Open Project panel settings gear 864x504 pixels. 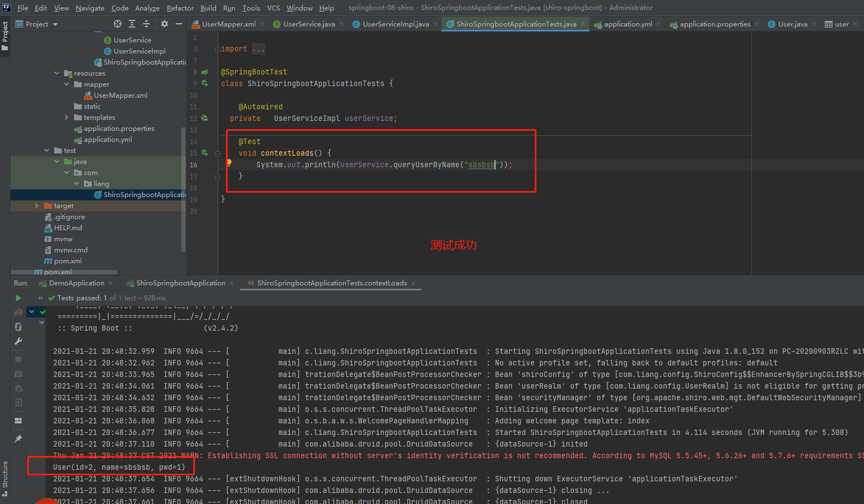(164, 24)
